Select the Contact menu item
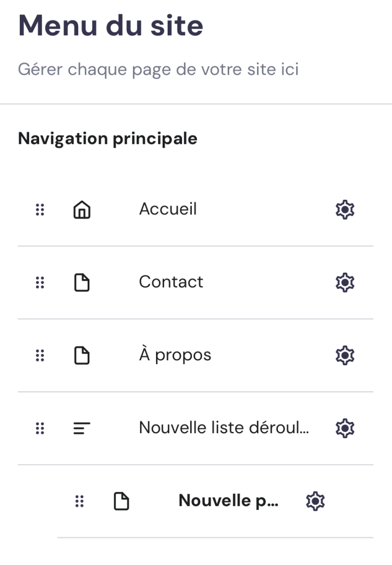392x565 pixels. 171,282
